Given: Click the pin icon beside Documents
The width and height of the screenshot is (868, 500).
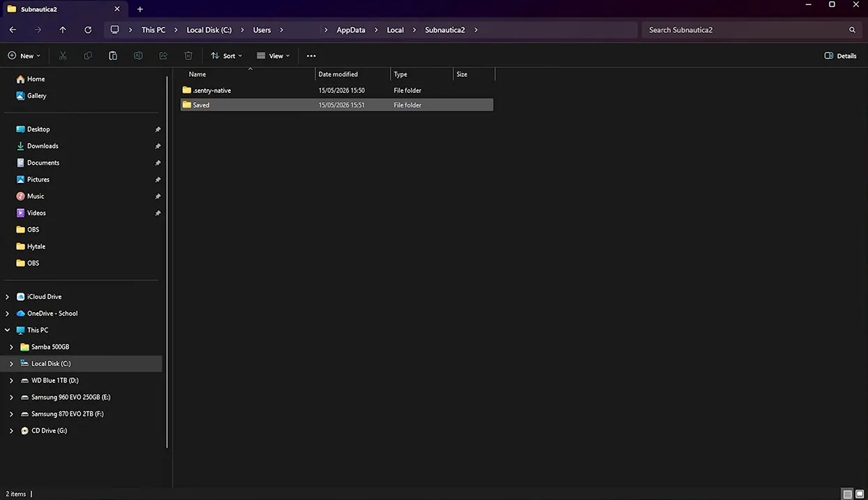Looking at the screenshot, I should pyautogui.click(x=158, y=163).
